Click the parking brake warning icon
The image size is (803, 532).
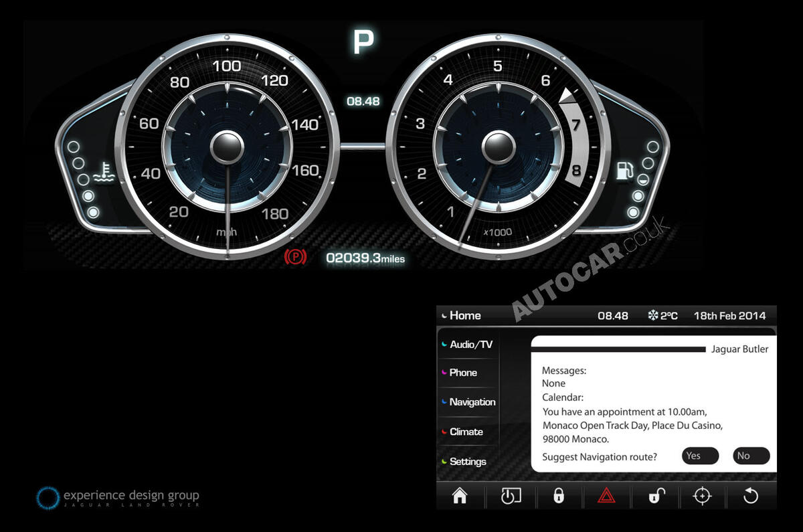click(297, 256)
